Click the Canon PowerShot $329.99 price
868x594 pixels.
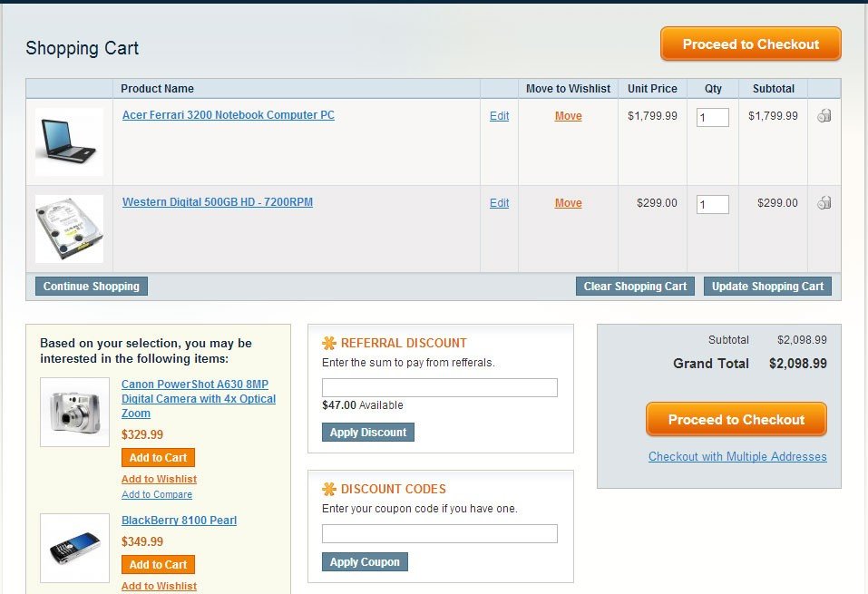pos(142,434)
